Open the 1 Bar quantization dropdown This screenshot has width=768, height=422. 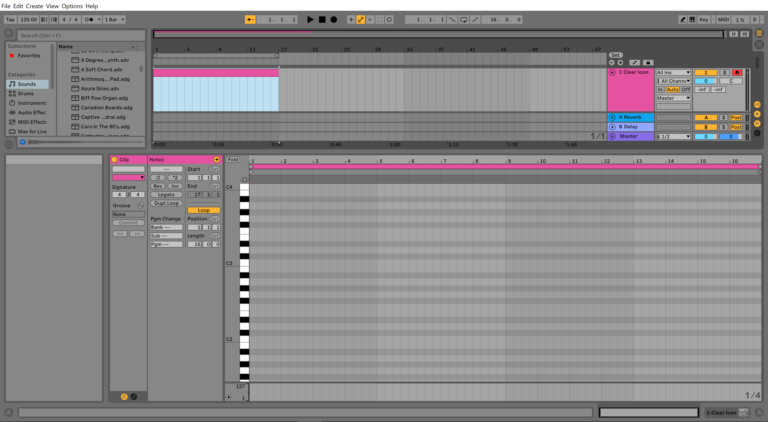point(115,20)
